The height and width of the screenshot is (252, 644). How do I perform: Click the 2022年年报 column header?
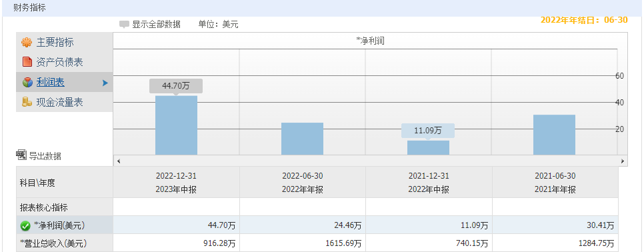pyautogui.click(x=302, y=189)
